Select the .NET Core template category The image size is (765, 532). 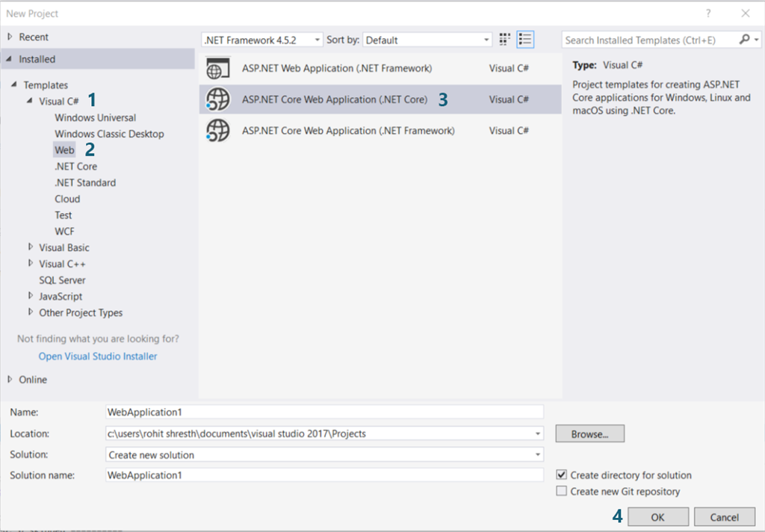pyautogui.click(x=75, y=167)
